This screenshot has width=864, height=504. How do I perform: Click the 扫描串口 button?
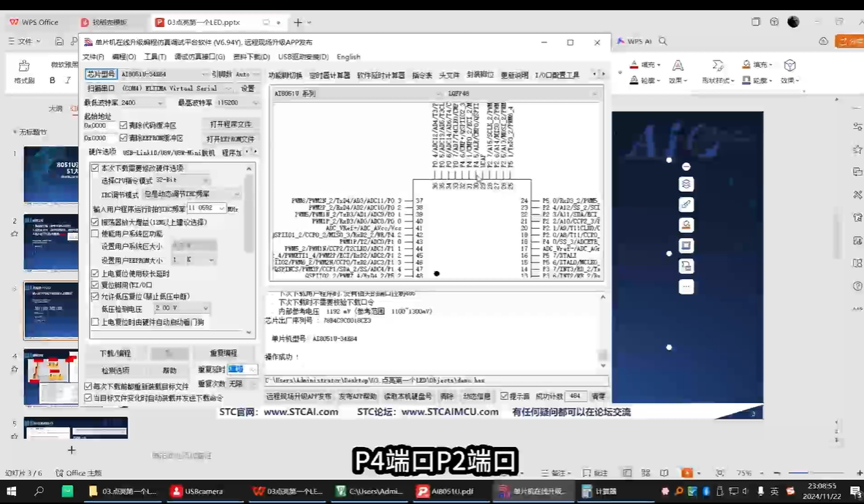point(101,88)
